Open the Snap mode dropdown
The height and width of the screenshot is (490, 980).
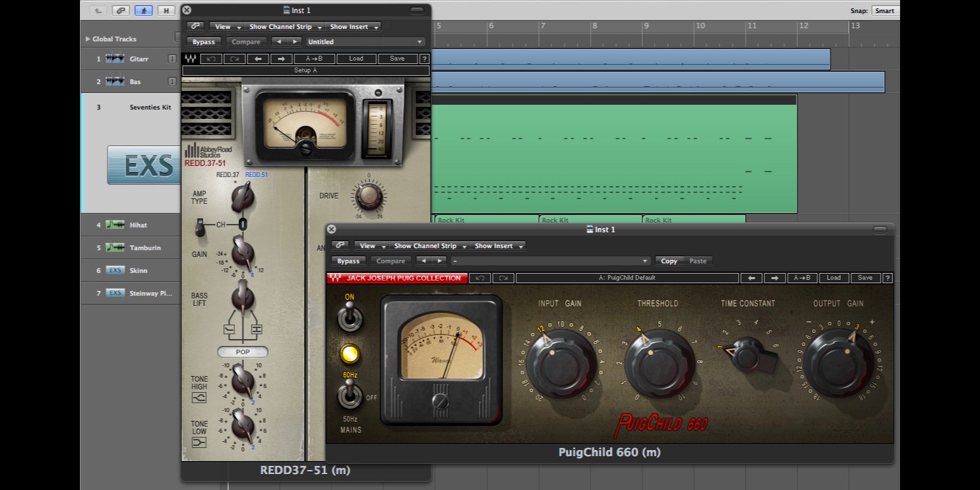(884, 10)
